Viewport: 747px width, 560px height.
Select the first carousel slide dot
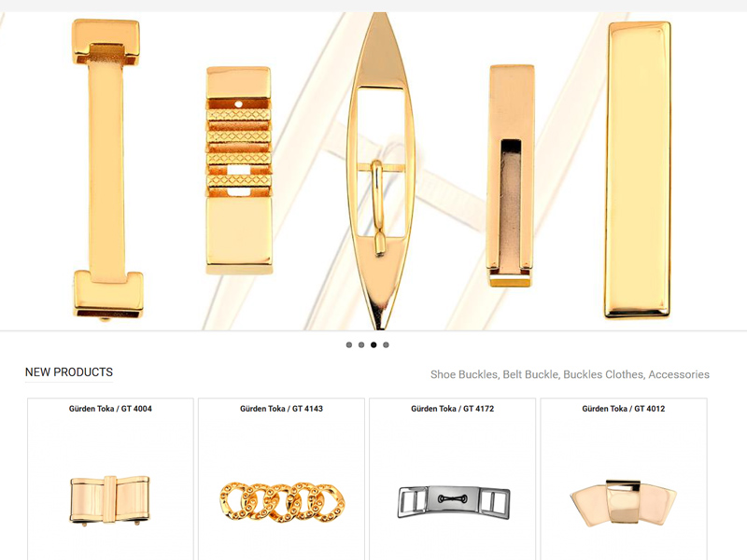(x=349, y=344)
